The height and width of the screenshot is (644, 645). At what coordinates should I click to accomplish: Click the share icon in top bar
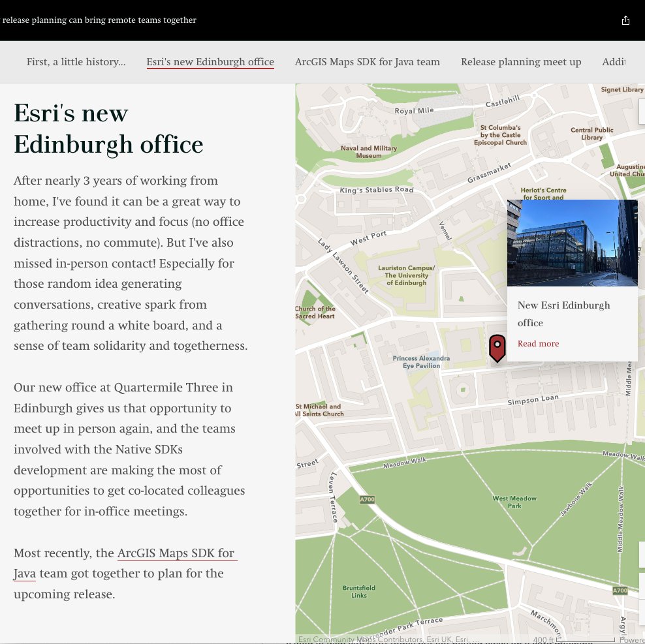[625, 20]
